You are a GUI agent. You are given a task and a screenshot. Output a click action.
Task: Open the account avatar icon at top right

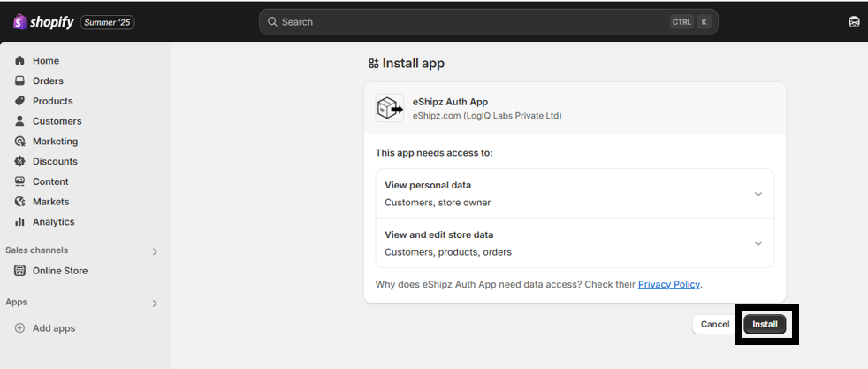[x=854, y=22]
